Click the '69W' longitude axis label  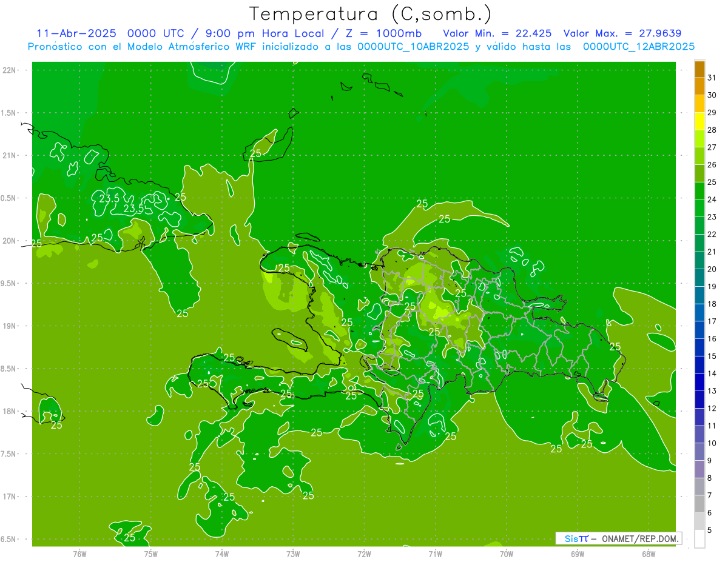click(x=578, y=554)
